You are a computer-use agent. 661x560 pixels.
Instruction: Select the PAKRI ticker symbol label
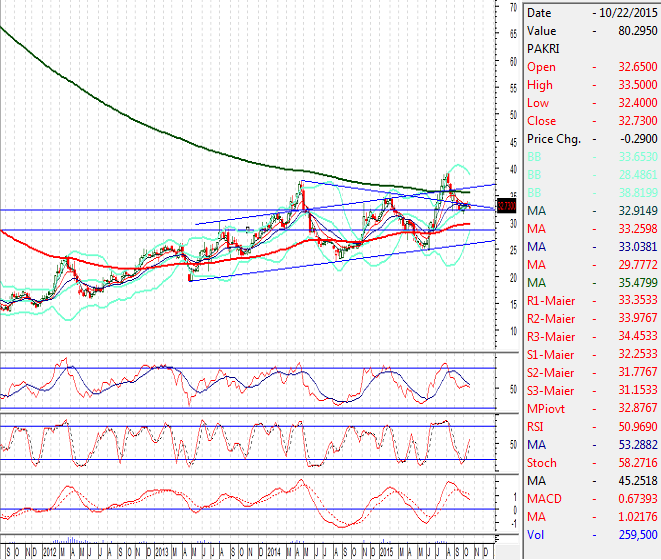544,49
